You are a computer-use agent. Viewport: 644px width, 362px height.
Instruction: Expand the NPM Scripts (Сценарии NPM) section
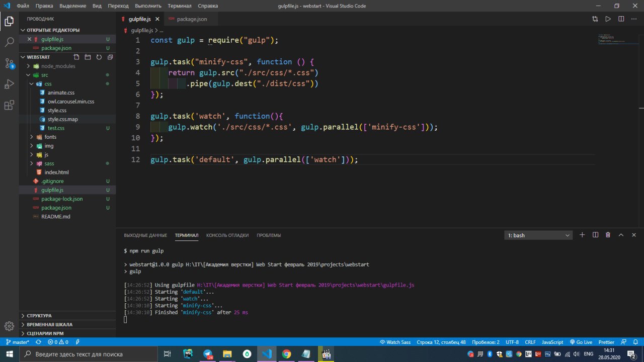[x=67, y=333]
